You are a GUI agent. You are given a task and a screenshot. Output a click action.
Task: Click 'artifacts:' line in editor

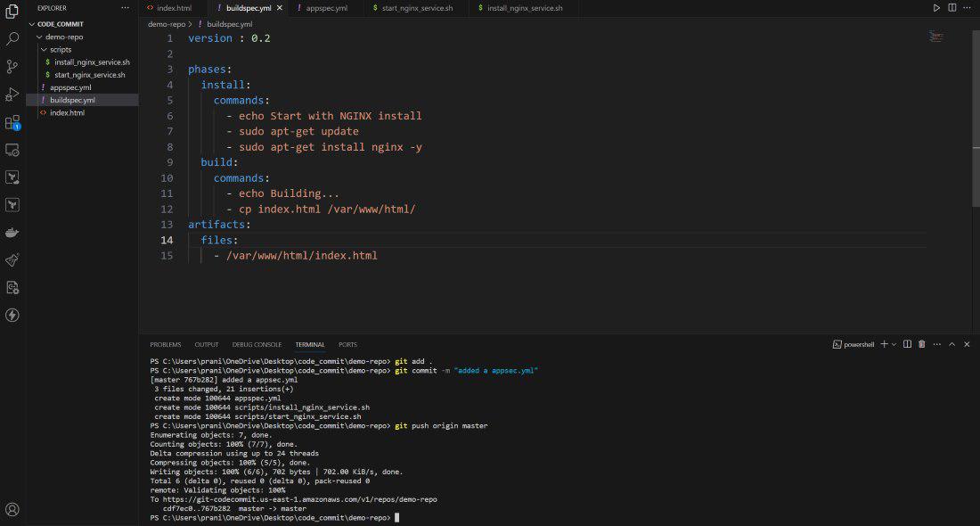coord(219,224)
